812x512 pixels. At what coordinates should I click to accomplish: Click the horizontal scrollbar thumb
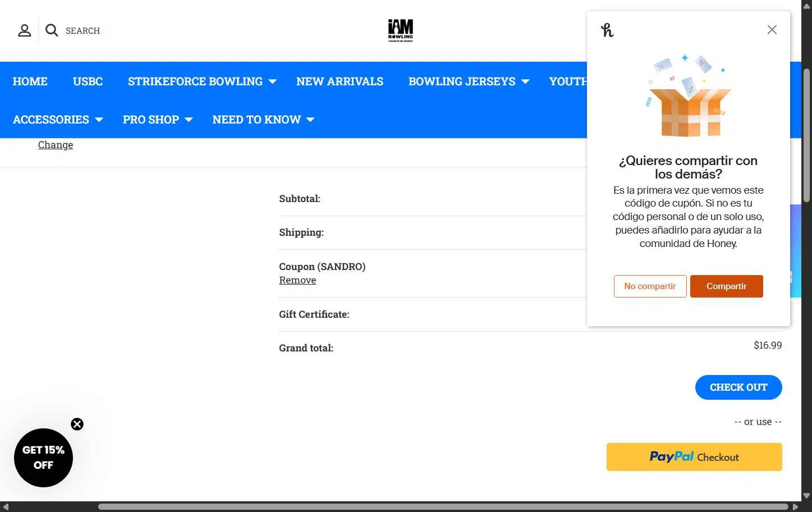point(443,507)
